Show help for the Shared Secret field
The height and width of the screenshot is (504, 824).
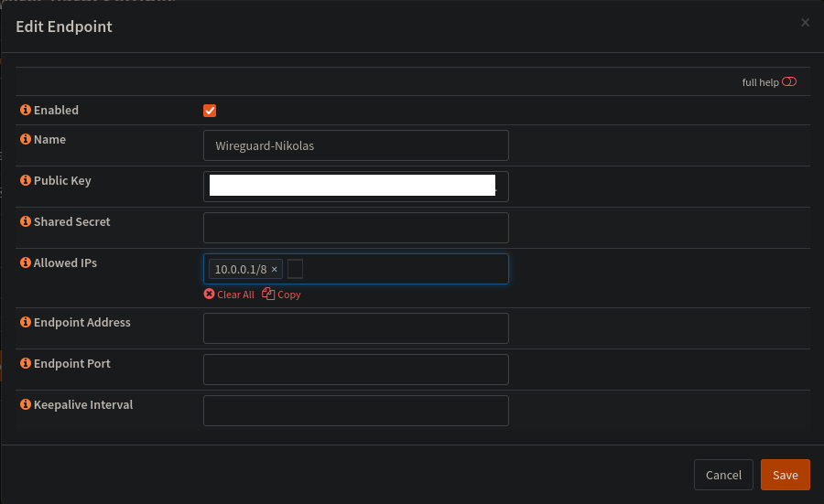[x=26, y=222]
